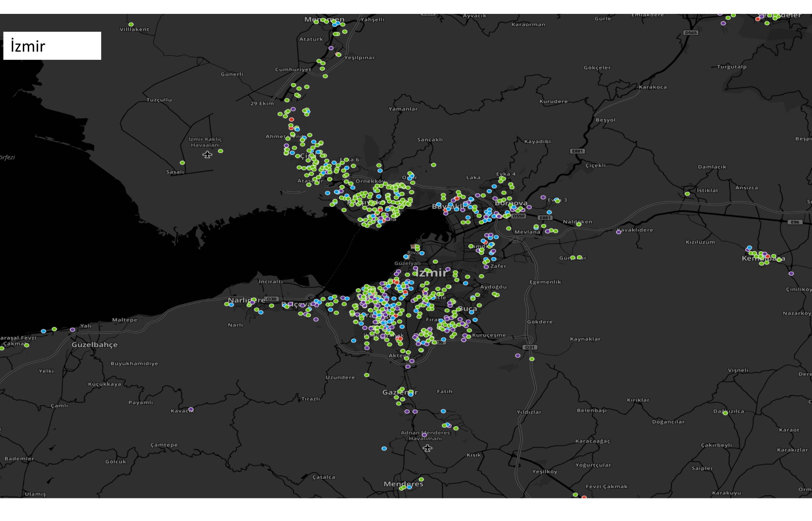Click the O30 road shield near Narlıdere
The height and width of the screenshot is (521, 812).
pos(272,299)
